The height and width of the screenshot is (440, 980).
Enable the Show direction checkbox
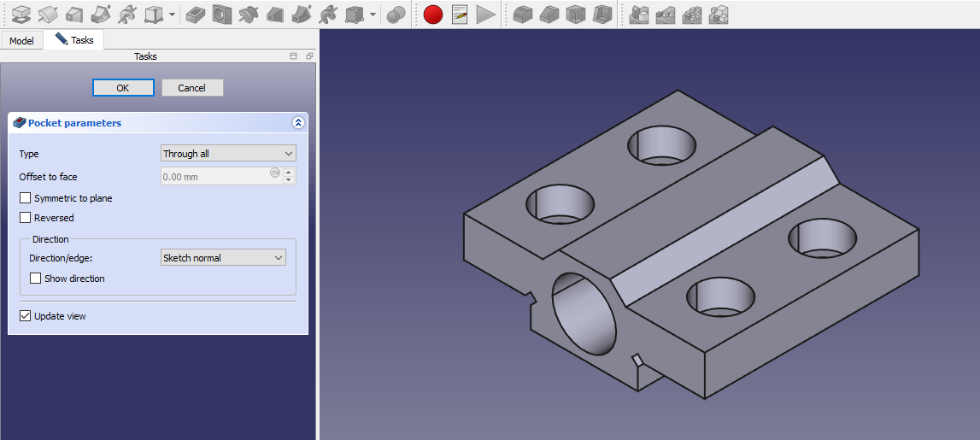coord(36,279)
